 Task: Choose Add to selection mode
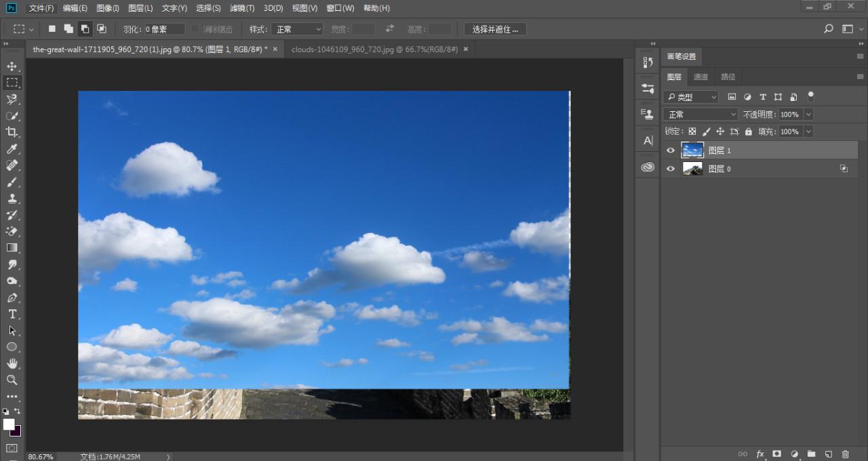click(68, 29)
